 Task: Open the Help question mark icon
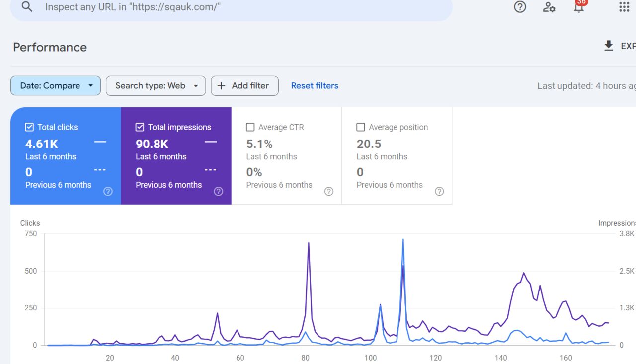click(520, 7)
